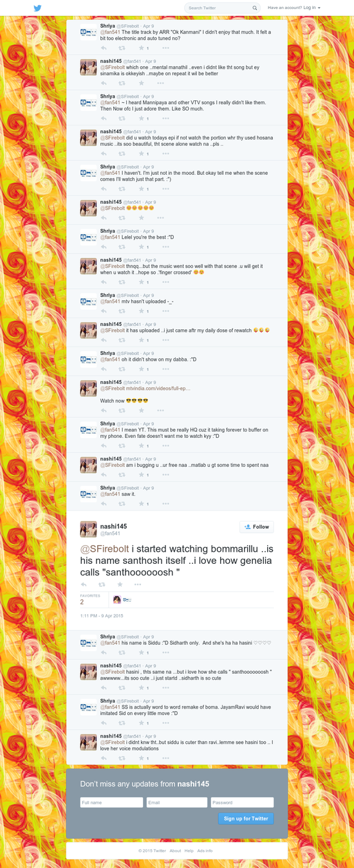The height and width of the screenshot is (868, 354).
Task: Favorite Shriya's 'Ok Kanmani' tweet
Action: tap(141, 48)
